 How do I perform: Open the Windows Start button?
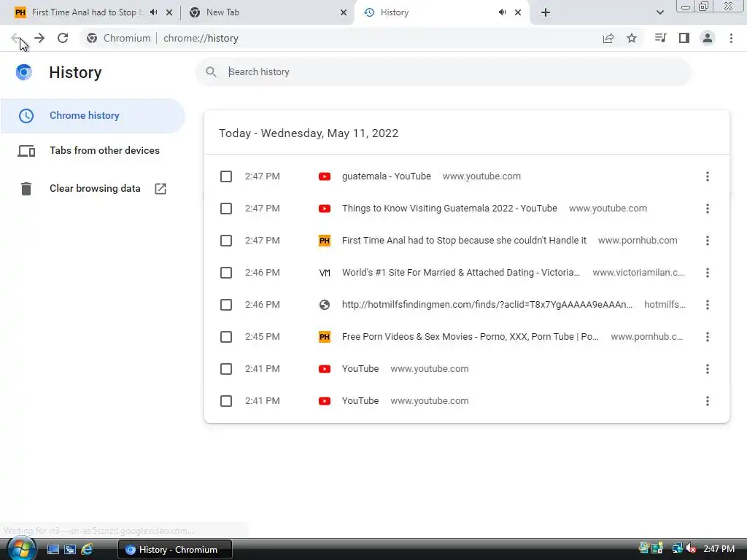pyautogui.click(x=21, y=549)
